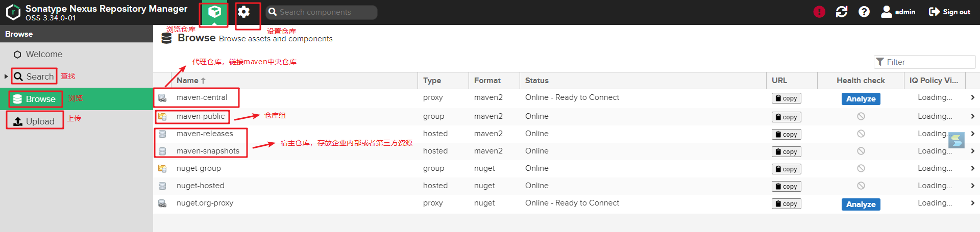This screenshot has height=232, width=980.
Task: Click health check unavailable icon for maven-public
Action: (861, 116)
